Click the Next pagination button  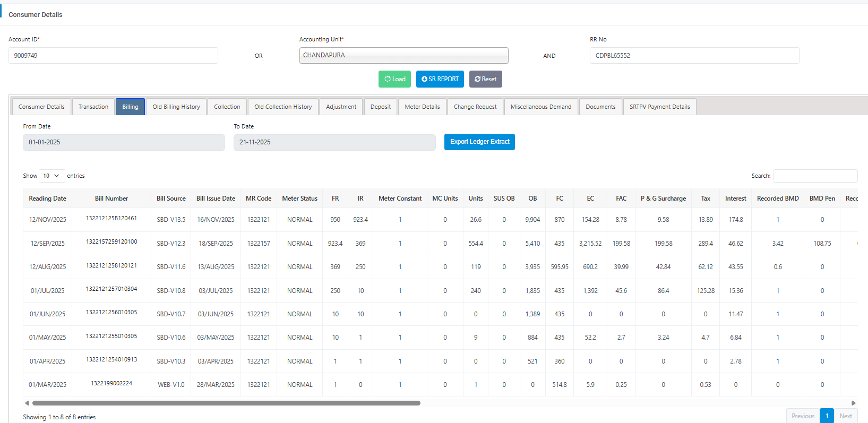(845, 416)
